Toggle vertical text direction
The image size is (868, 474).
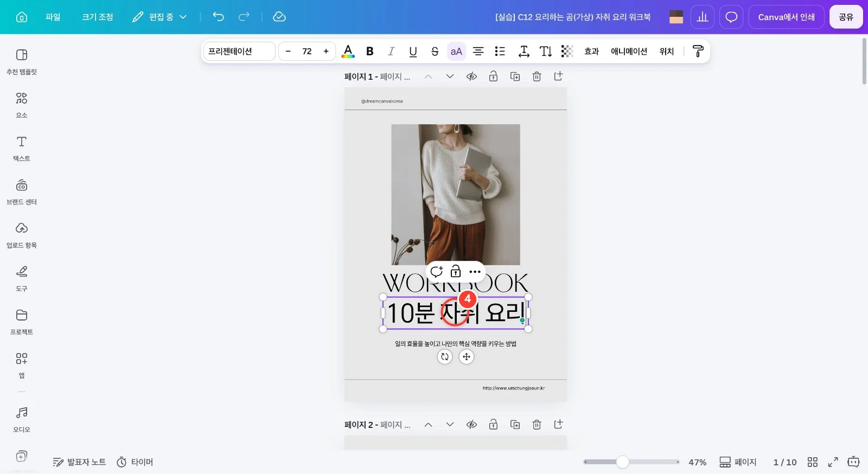(x=546, y=51)
